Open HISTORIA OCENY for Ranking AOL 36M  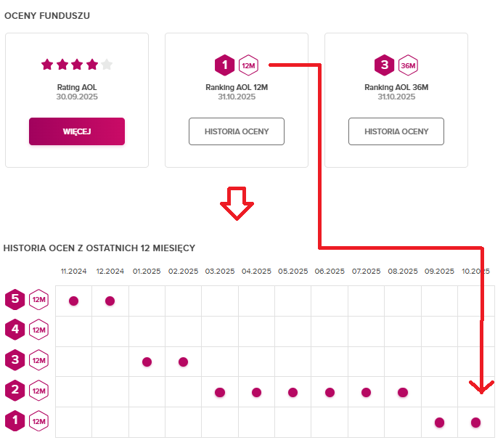(x=396, y=131)
